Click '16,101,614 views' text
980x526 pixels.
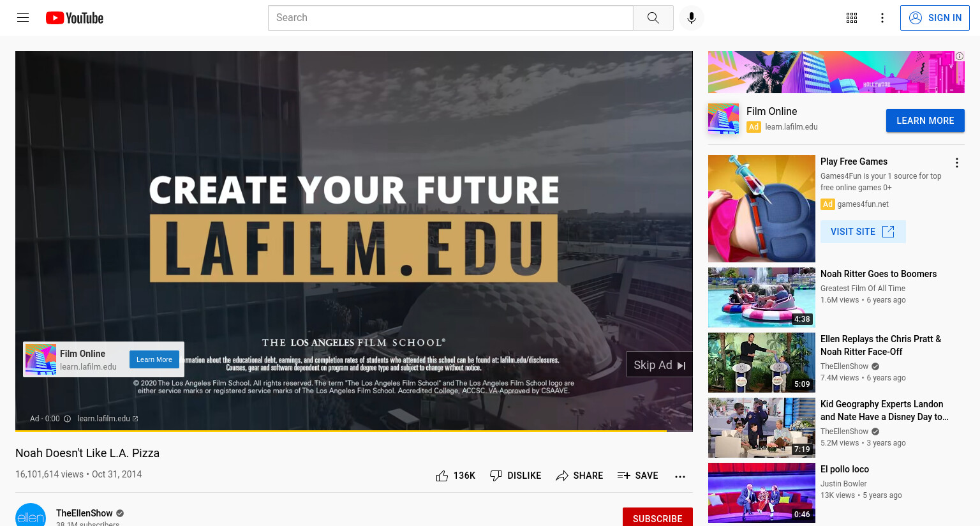(x=49, y=474)
